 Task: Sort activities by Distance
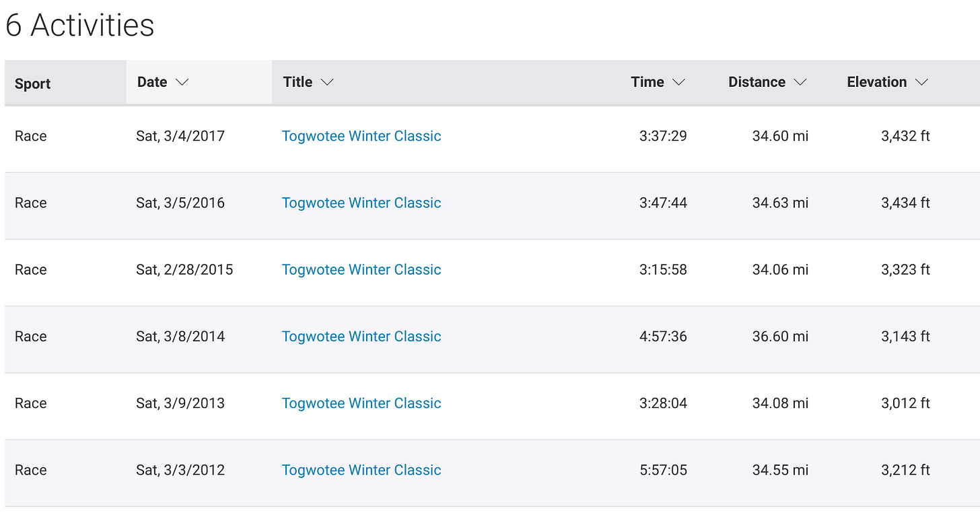point(757,82)
